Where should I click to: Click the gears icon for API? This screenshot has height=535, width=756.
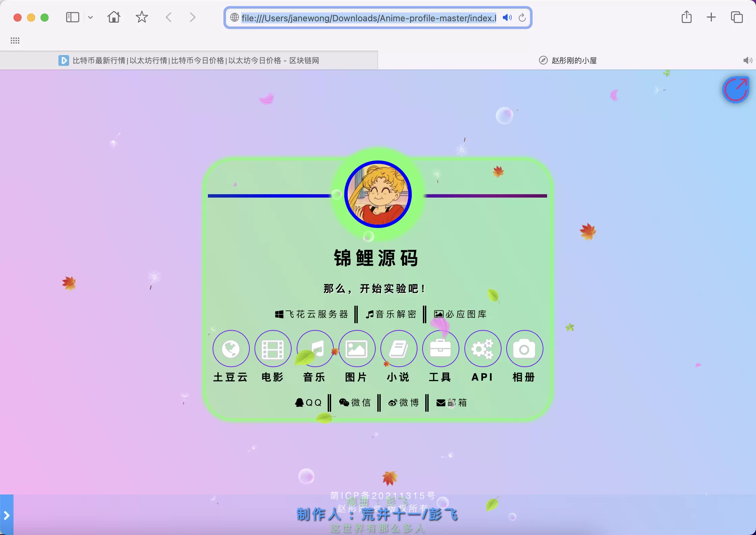(x=483, y=349)
